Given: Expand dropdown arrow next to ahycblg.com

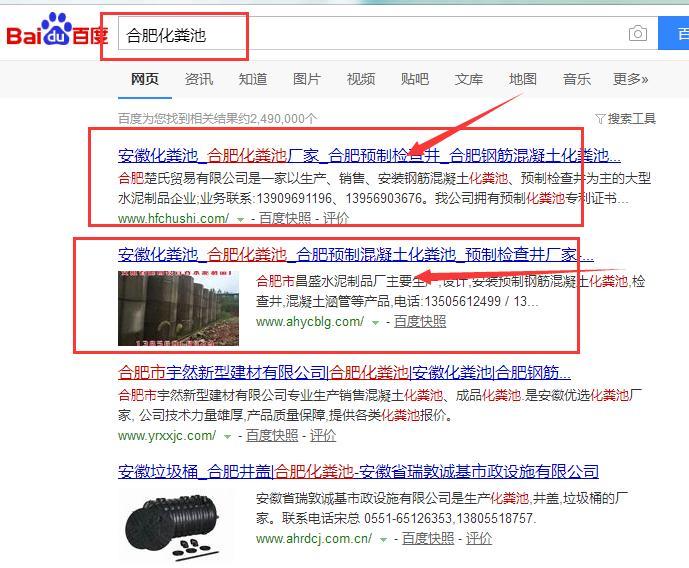Looking at the screenshot, I should (x=375, y=323).
